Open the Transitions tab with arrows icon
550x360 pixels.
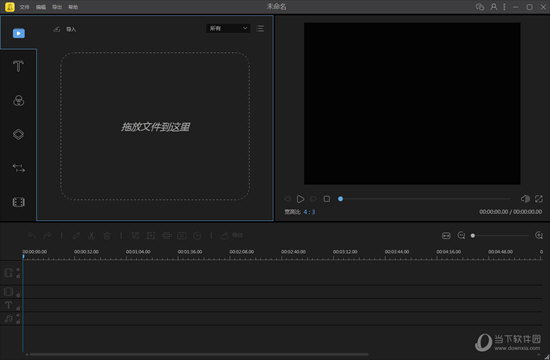(x=19, y=168)
